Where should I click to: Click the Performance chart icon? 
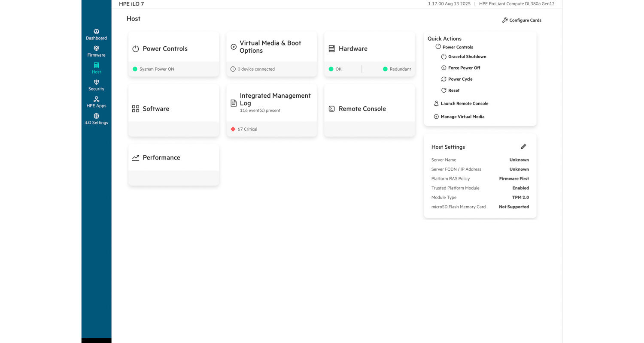click(x=136, y=158)
